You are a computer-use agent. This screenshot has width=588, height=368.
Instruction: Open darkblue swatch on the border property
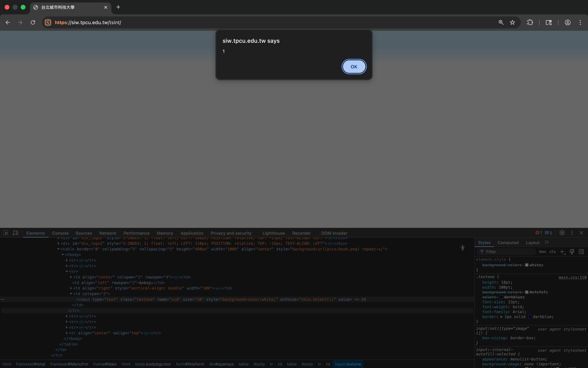(530, 317)
